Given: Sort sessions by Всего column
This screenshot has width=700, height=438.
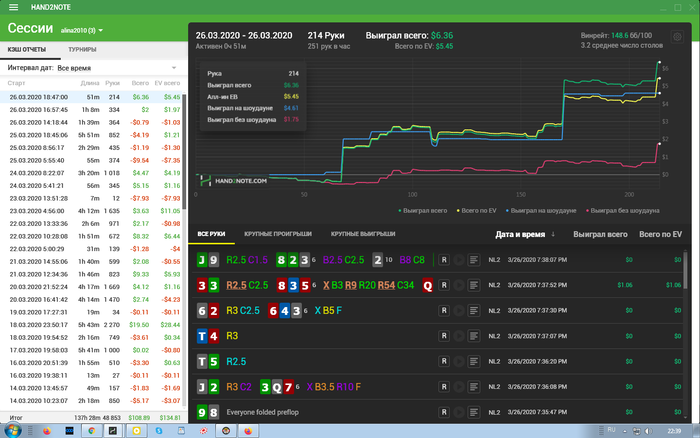Looking at the screenshot, I should pos(140,83).
